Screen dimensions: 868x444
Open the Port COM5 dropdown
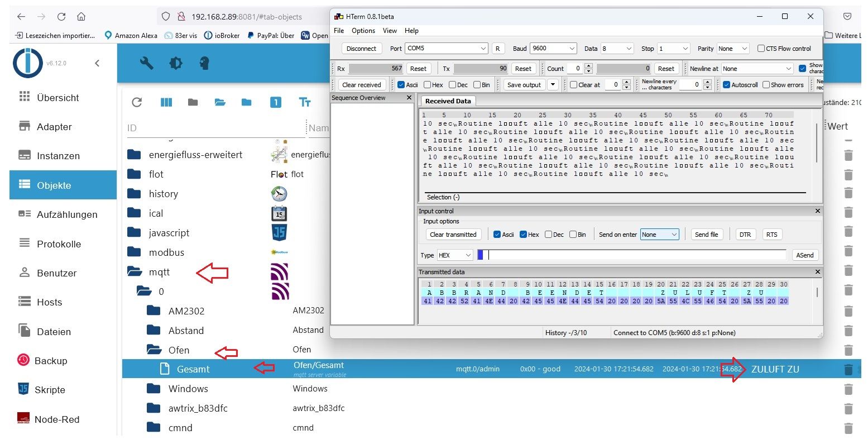pos(447,49)
